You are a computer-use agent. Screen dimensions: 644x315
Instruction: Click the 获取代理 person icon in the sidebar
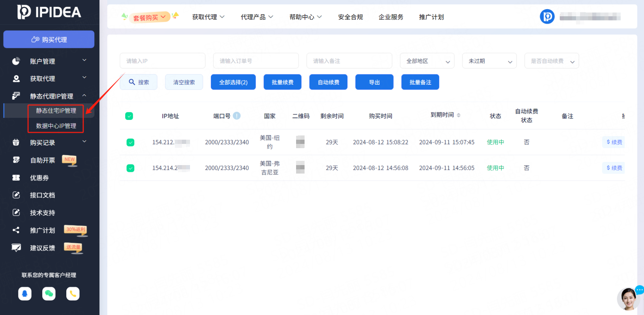click(16, 78)
